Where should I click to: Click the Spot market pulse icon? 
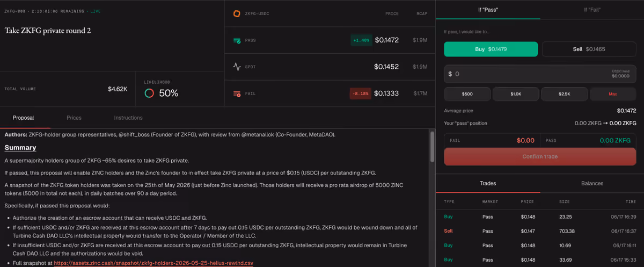coord(237,67)
